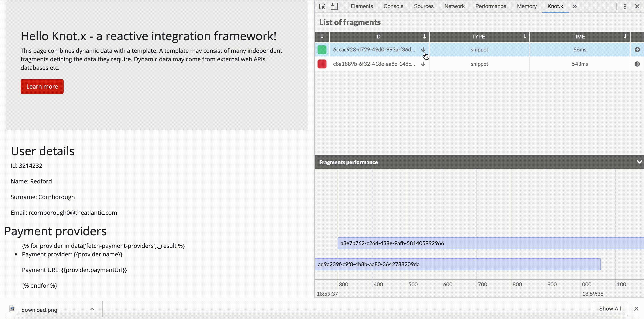Collapse the Fragments performance panel chevron
The width and height of the screenshot is (644, 319).
tap(639, 162)
